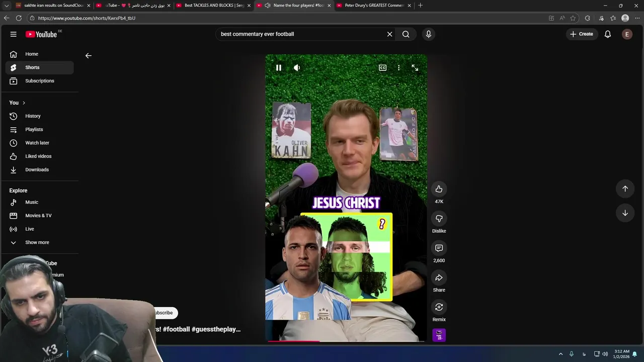Image resolution: width=644 pixels, height=362 pixels.
Task: Go back in the browser
Action: click(x=7, y=18)
